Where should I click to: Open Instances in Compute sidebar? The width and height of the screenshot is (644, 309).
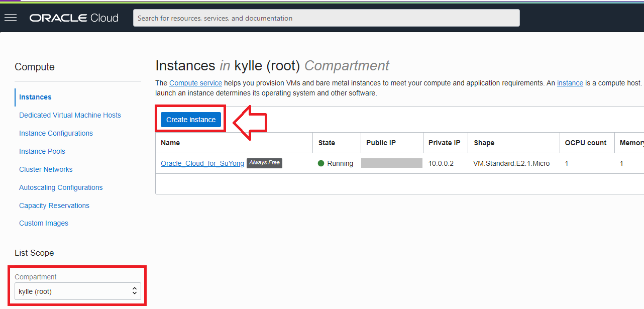(35, 97)
